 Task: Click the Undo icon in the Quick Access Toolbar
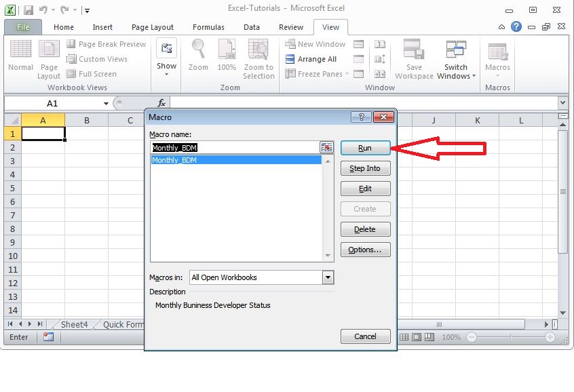[x=43, y=10]
